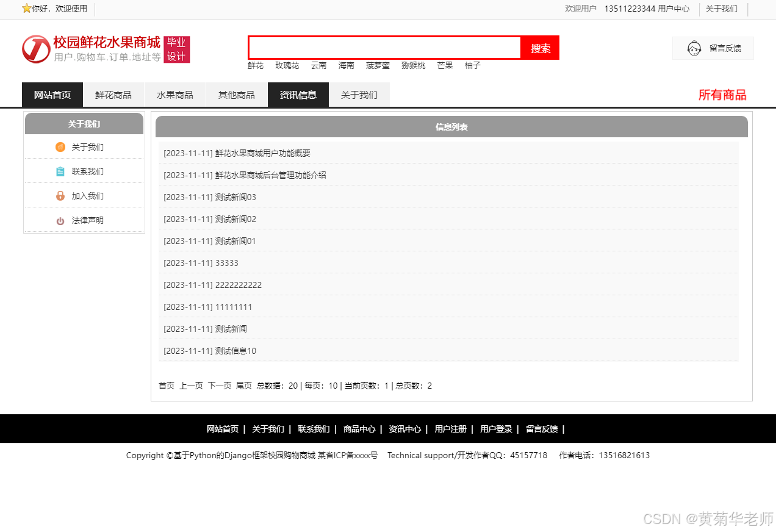Open 水果商品 navigation tab
Image resolution: width=776 pixels, height=532 pixels.
[175, 95]
